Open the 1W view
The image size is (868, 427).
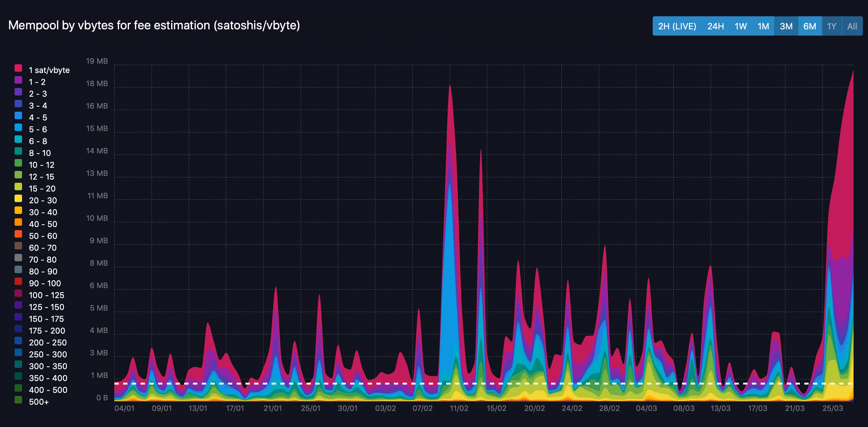coord(741,26)
